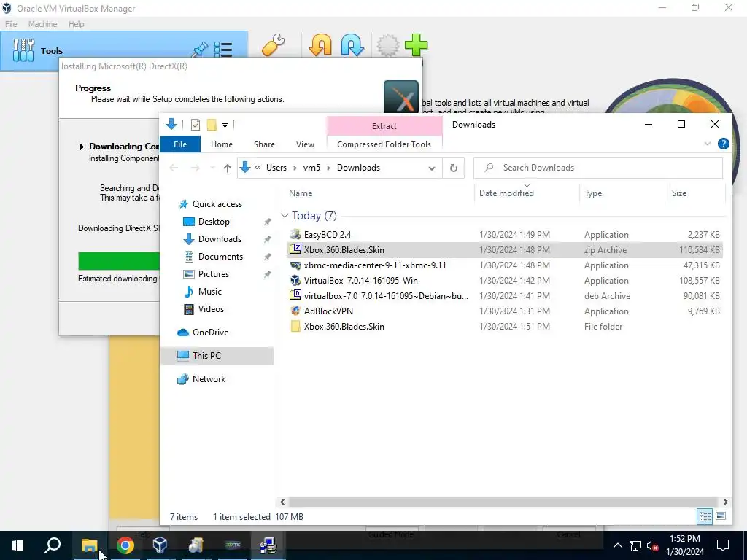This screenshot has width=747, height=560.
Task: Show hidden tray icons chevron
Action: [x=617, y=545]
